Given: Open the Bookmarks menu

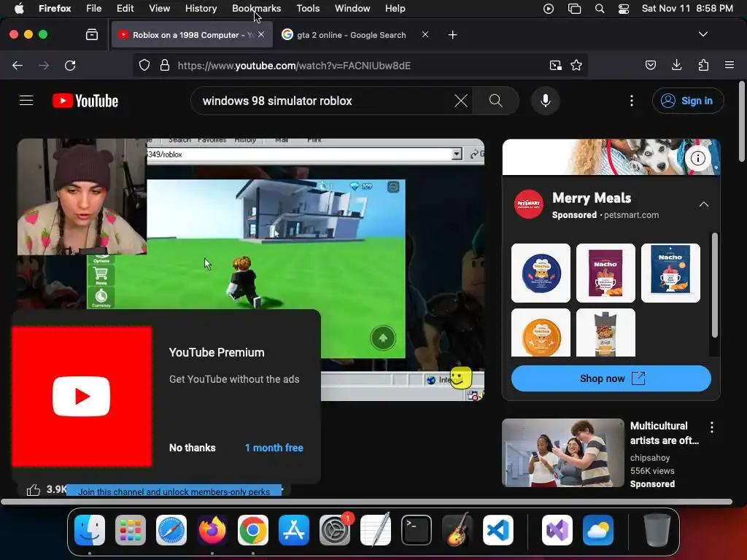Looking at the screenshot, I should click(x=256, y=9).
